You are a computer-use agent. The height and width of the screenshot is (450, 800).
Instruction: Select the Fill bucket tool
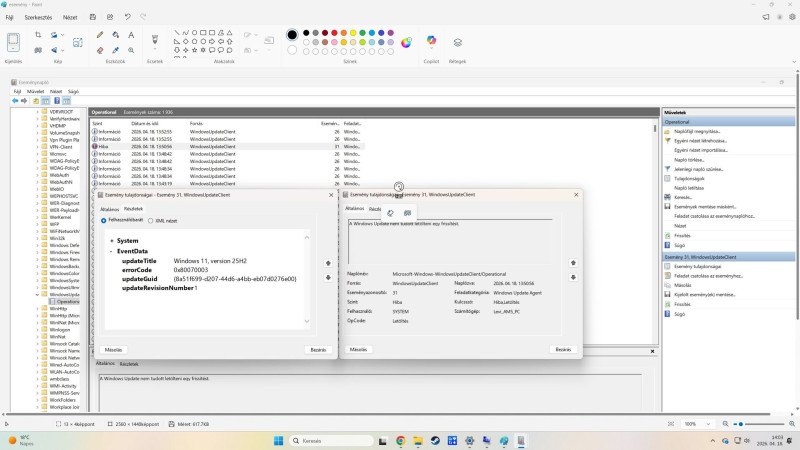click(x=116, y=35)
